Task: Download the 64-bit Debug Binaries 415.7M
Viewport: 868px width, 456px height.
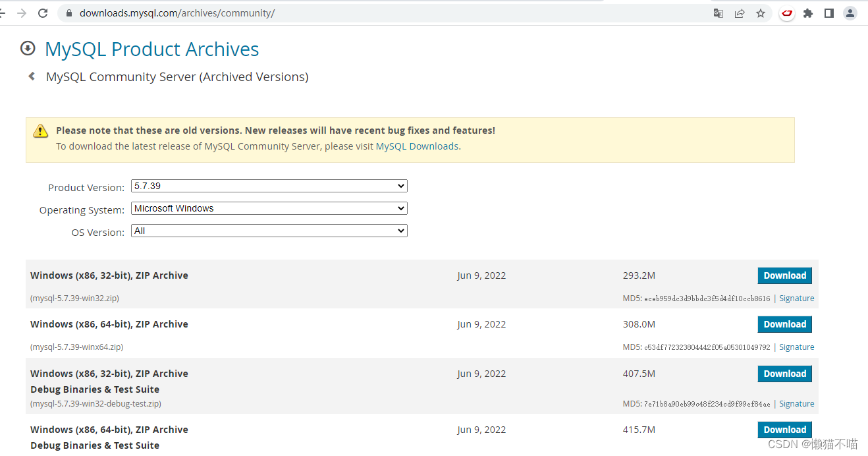Action: tap(785, 430)
